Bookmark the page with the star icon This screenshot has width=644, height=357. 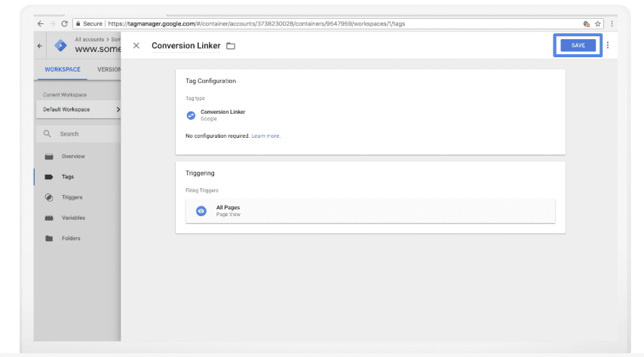(x=598, y=23)
